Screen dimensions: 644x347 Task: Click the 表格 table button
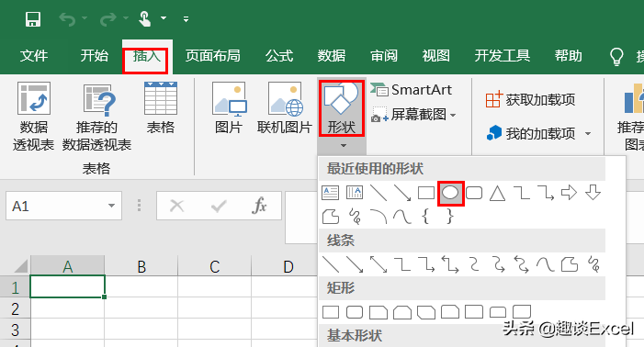[161, 108]
